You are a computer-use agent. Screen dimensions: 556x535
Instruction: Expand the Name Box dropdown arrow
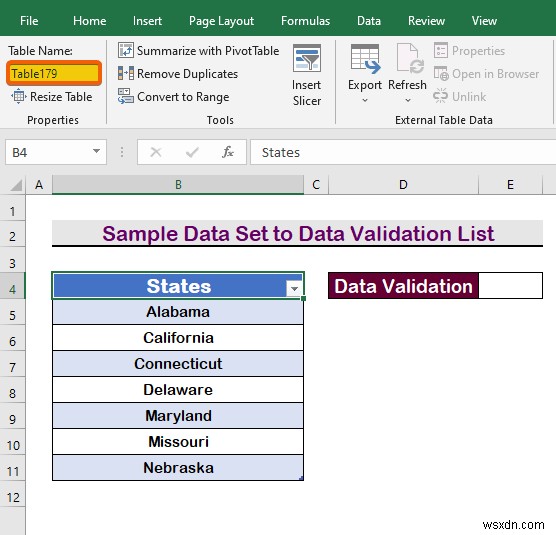click(x=96, y=151)
